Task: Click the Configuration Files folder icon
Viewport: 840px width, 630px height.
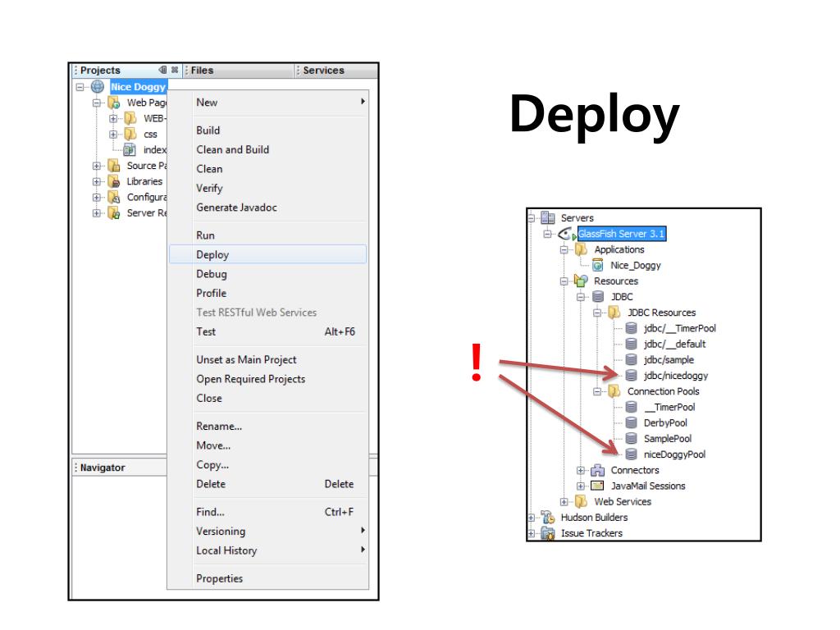Action: pos(113,197)
